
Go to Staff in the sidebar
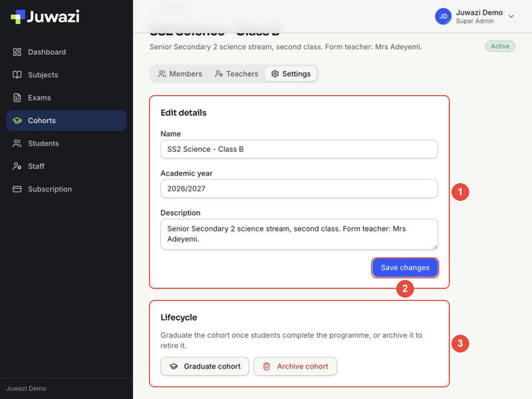66,166
